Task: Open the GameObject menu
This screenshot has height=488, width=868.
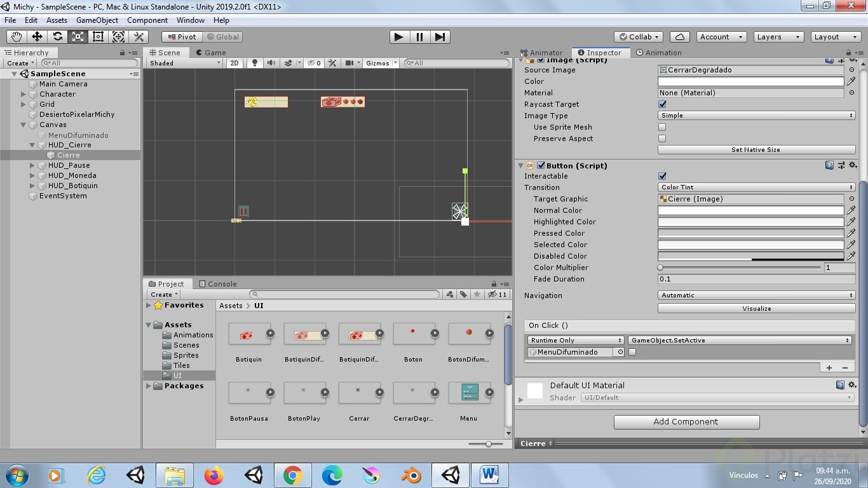Action: pos(97,20)
